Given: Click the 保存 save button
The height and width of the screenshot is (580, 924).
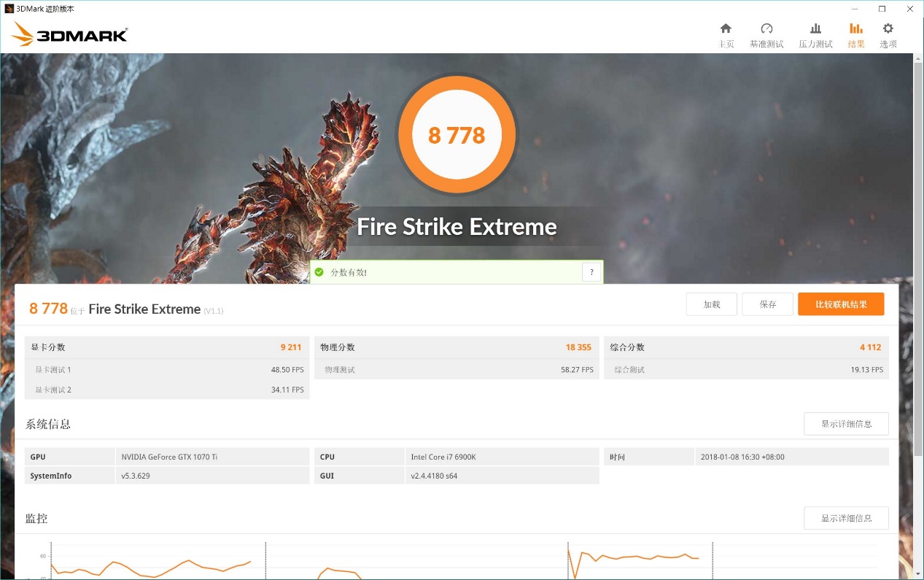Looking at the screenshot, I should (768, 304).
